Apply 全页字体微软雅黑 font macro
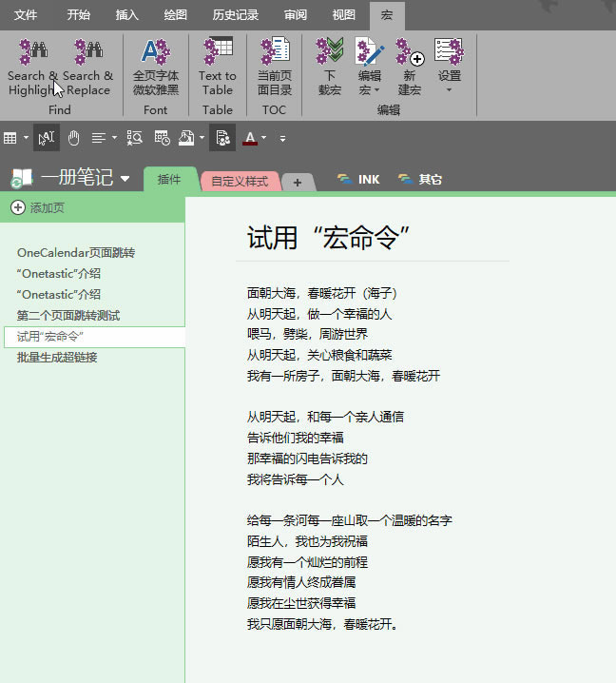This screenshot has width=616, height=683. tap(155, 68)
